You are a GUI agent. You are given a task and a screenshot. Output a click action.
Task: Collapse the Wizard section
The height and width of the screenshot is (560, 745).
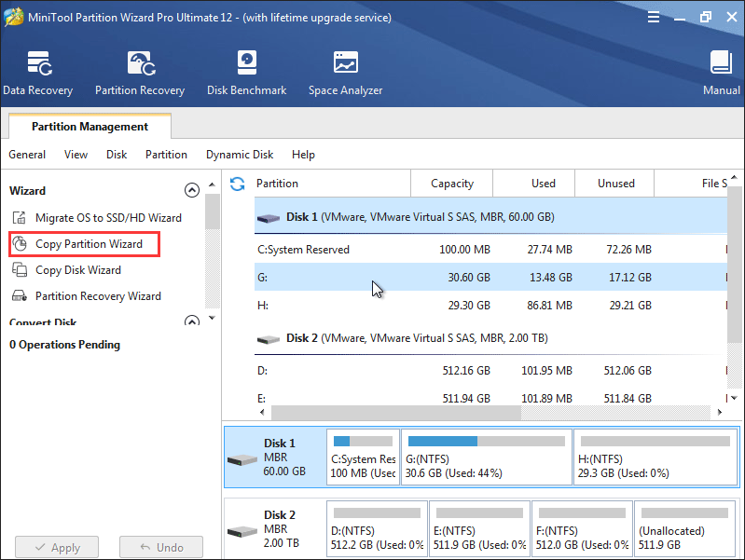(x=191, y=190)
